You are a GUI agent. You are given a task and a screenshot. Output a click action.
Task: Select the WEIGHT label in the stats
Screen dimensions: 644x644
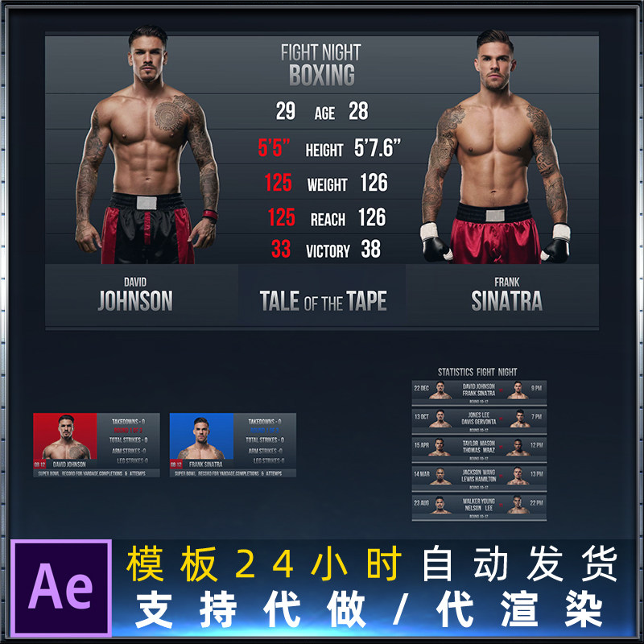pyautogui.click(x=328, y=185)
